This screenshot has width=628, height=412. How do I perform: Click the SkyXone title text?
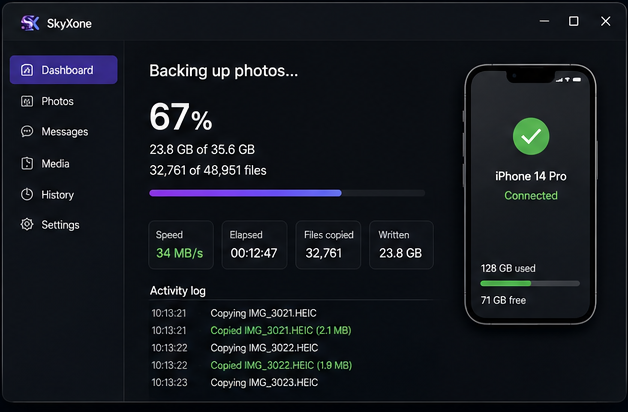[x=69, y=24]
